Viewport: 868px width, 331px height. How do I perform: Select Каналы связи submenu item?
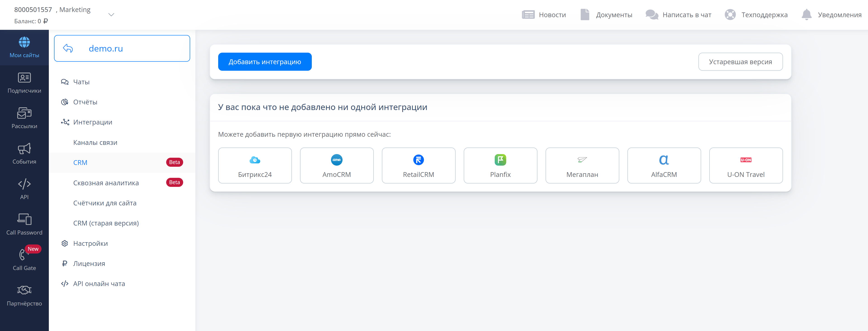coord(95,142)
